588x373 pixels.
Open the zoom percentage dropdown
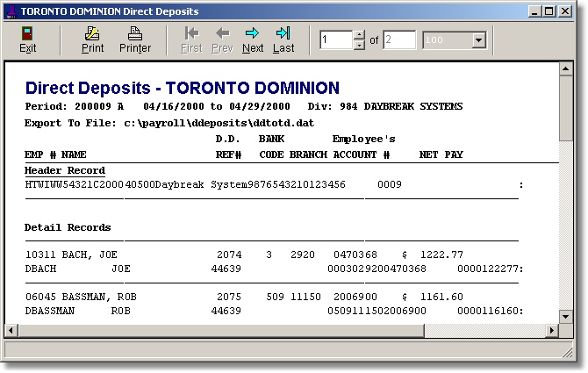pos(478,40)
